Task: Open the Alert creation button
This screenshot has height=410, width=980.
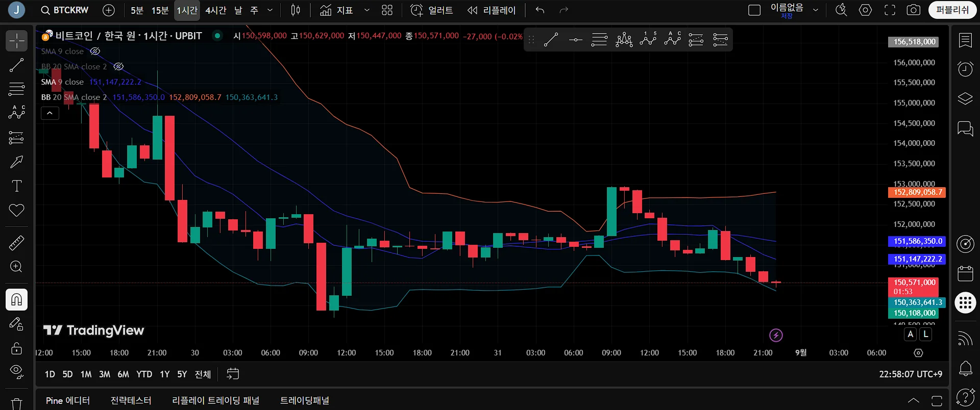Action: tap(431, 10)
